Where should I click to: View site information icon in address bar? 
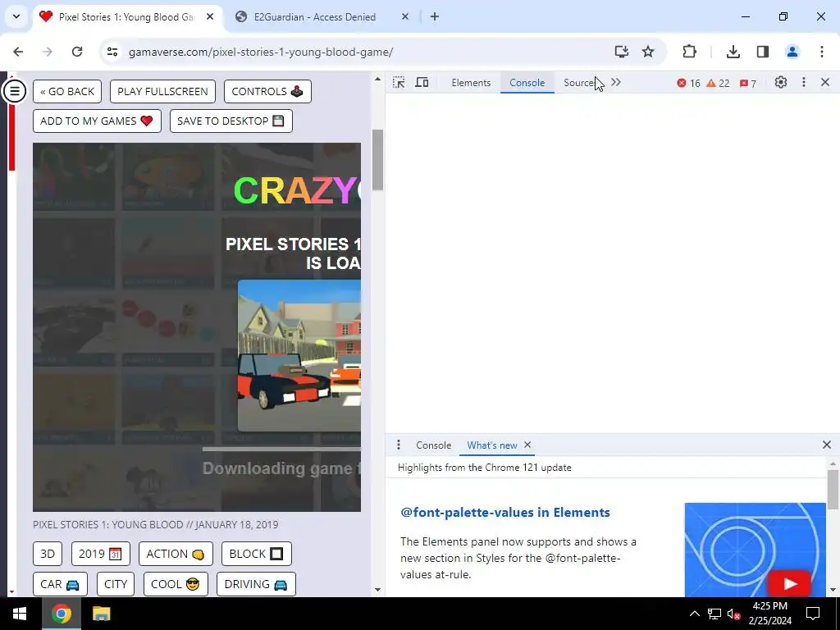click(112, 52)
